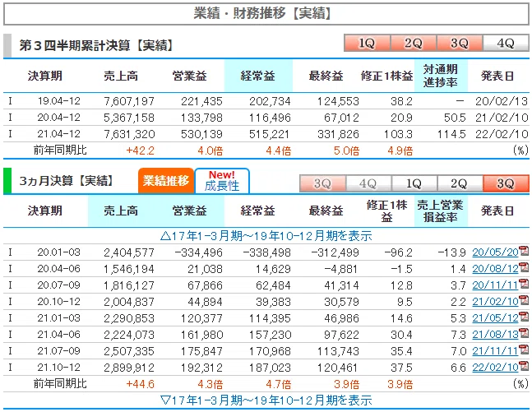Expand △17年1-3月期~19年10-12月期を表示 above table
The height and width of the screenshot is (412, 532).
tap(266, 235)
